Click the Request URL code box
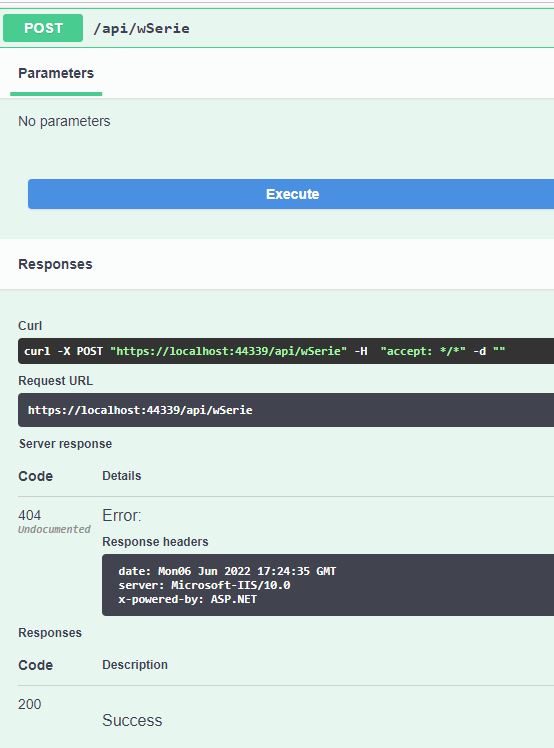 (286, 410)
